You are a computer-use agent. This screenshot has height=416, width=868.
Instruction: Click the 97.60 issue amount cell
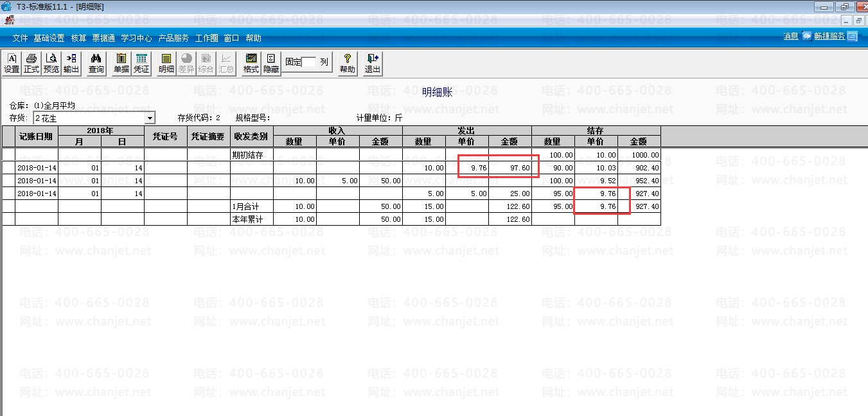(x=510, y=168)
